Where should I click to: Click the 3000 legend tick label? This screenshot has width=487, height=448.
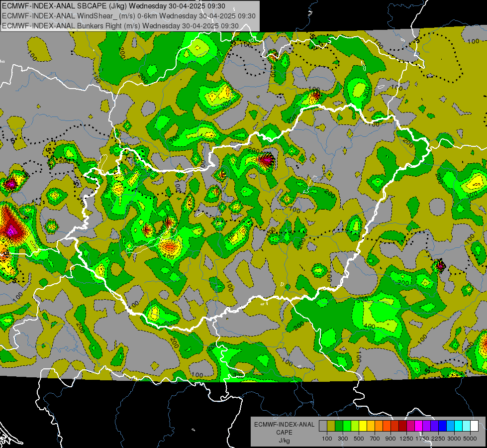[454, 439]
